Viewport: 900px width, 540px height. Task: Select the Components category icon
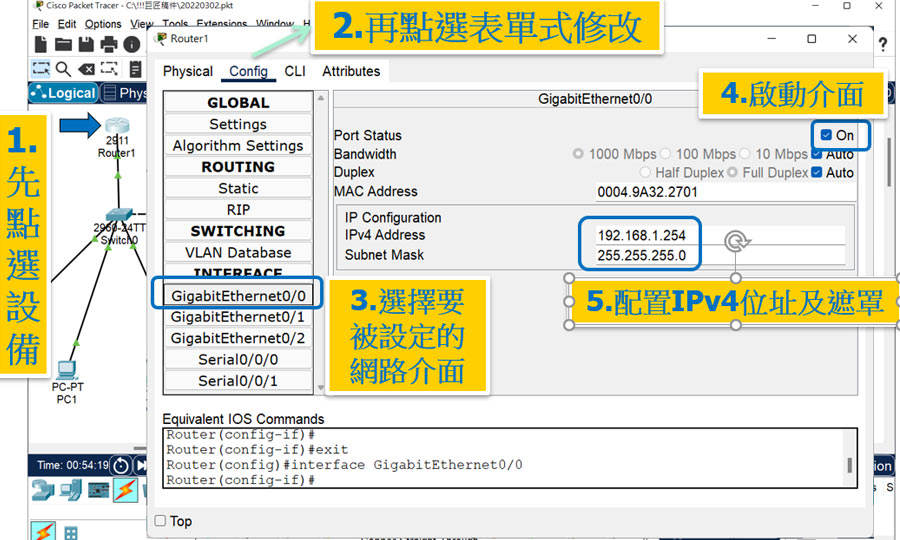point(98,490)
